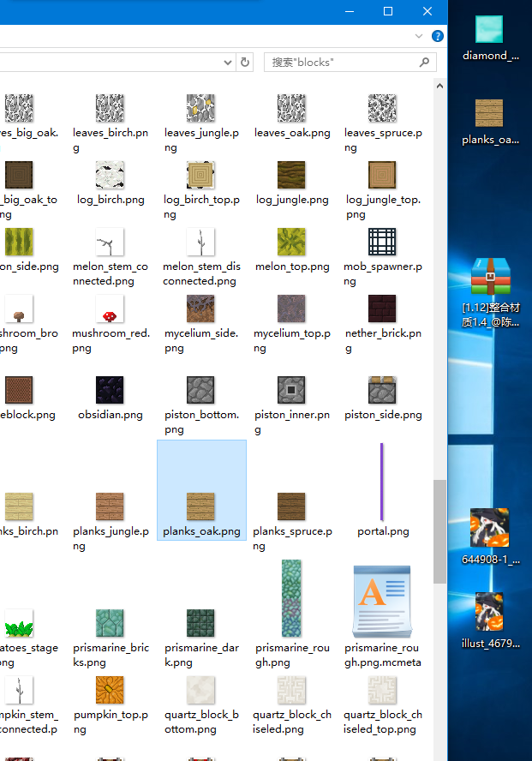Select the quartz_block_bottom.png file icon
Screen dimensions: 532x761
tap(200, 690)
